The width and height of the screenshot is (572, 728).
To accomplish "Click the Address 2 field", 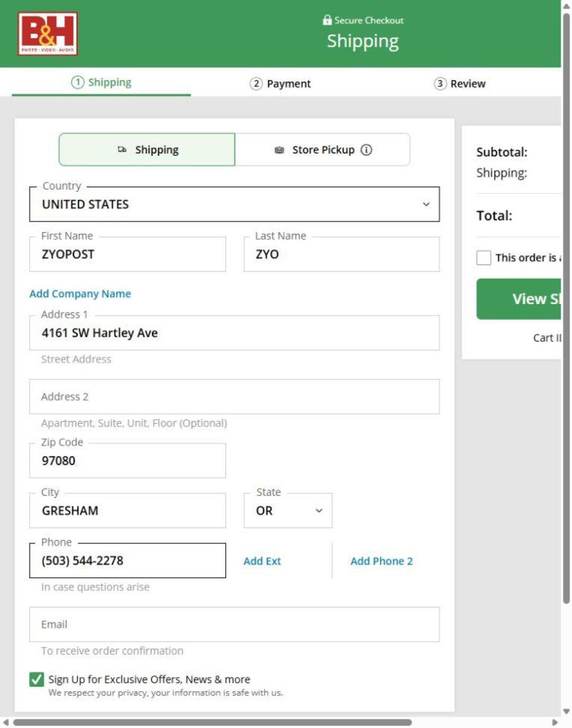I will click(x=235, y=396).
